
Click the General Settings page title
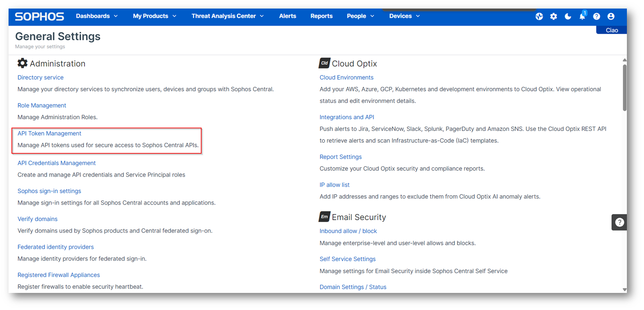click(x=58, y=36)
